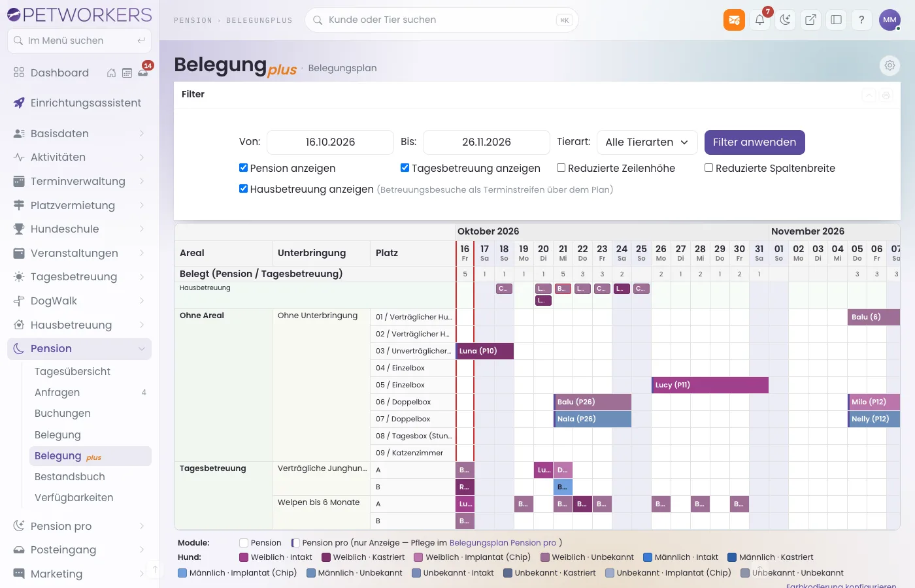Toggle the sidebar layout icon
The height and width of the screenshot is (588, 915).
pos(836,20)
